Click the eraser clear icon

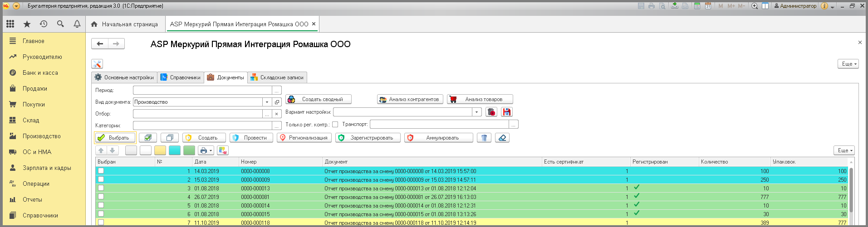click(x=502, y=138)
